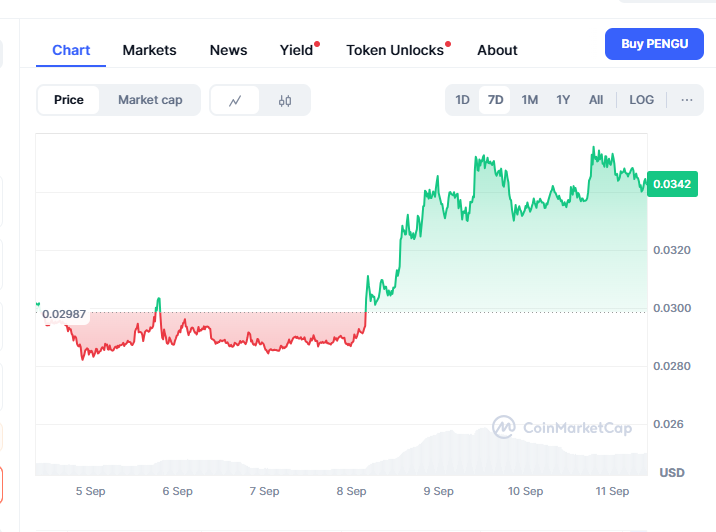
Task: Set chart range to 1Y
Action: pyautogui.click(x=563, y=100)
